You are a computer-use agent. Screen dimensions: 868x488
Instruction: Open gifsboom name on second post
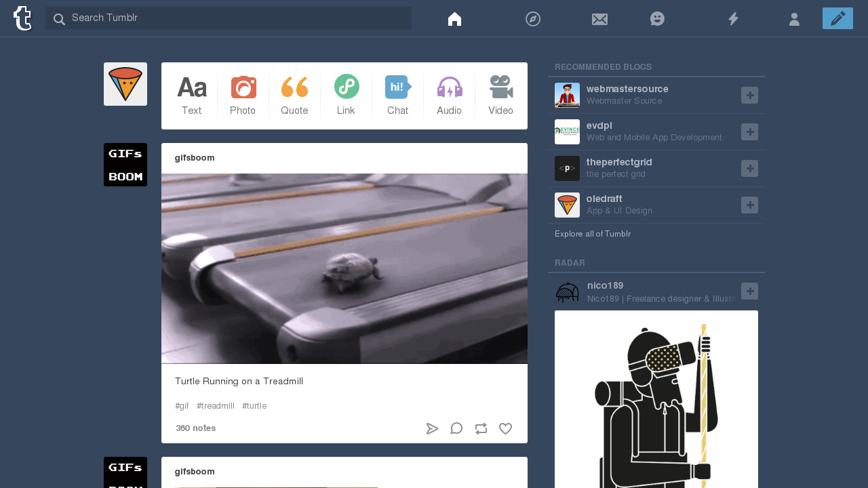click(x=195, y=472)
